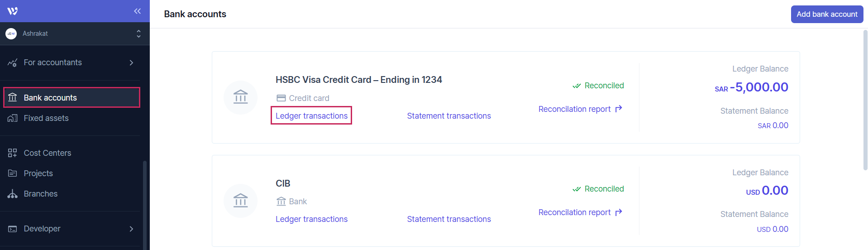Click the CIB Reconciliation report arrow icon
This screenshot has height=250, width=868.
pos(619,212)
